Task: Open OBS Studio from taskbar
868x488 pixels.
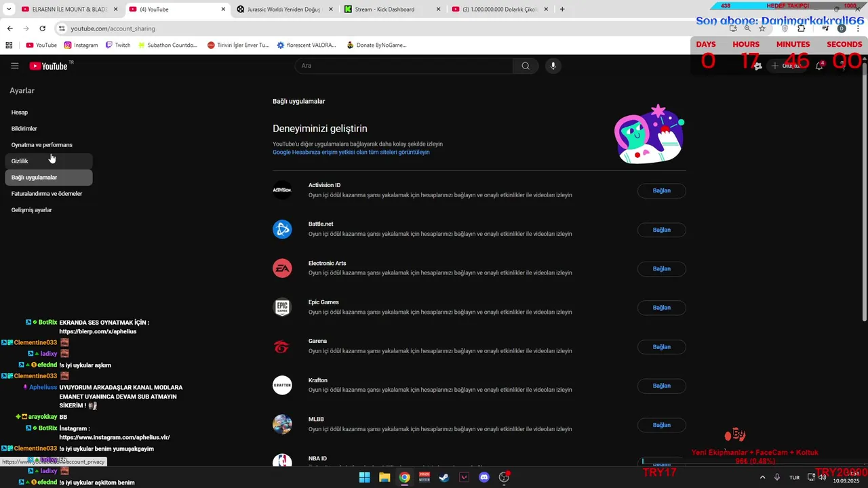Action: (x=504, y=477)
